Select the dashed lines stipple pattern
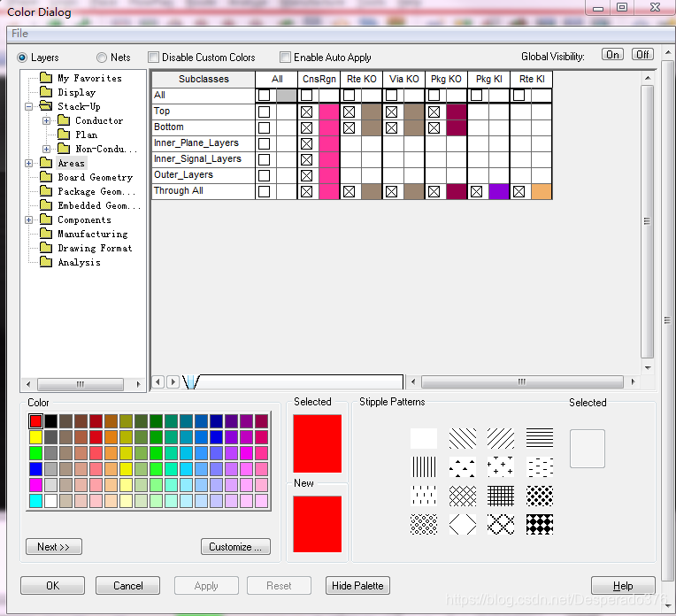Viewport: 676px width, 616px height. tap(540, 466)
